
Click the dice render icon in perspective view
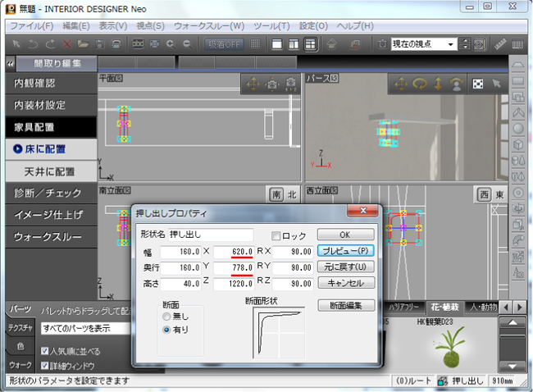coord(477,84)
